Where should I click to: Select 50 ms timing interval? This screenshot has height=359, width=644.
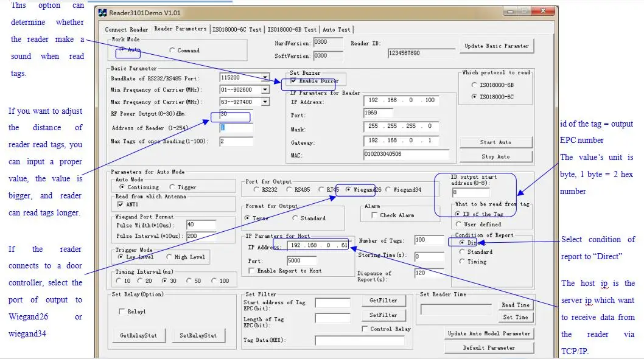[189, 281]
